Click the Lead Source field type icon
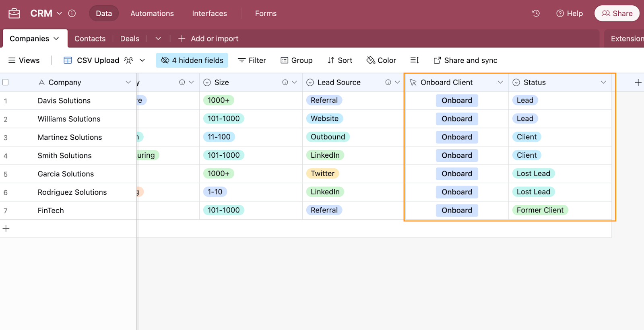The image size is (644, 330). pyautogui.click(x=310, y=82)
